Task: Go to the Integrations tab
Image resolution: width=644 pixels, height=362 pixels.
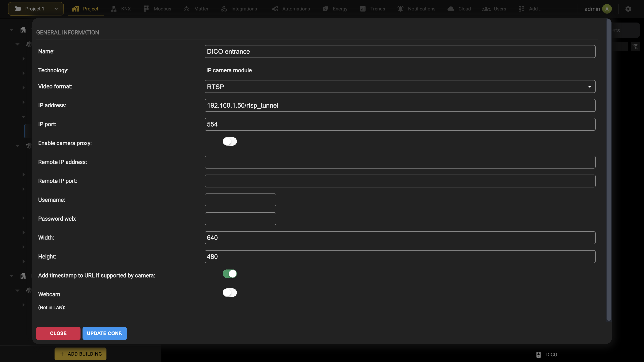Action: click(239, 9)
